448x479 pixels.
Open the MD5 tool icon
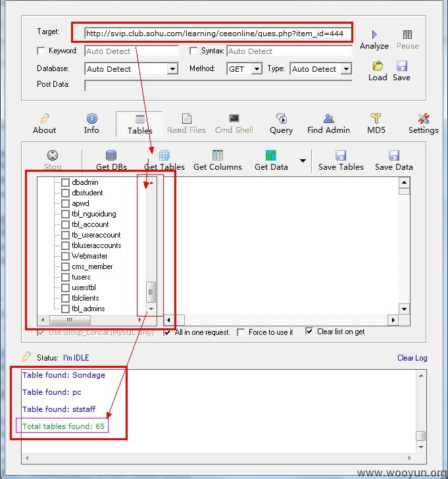(376, 118)
